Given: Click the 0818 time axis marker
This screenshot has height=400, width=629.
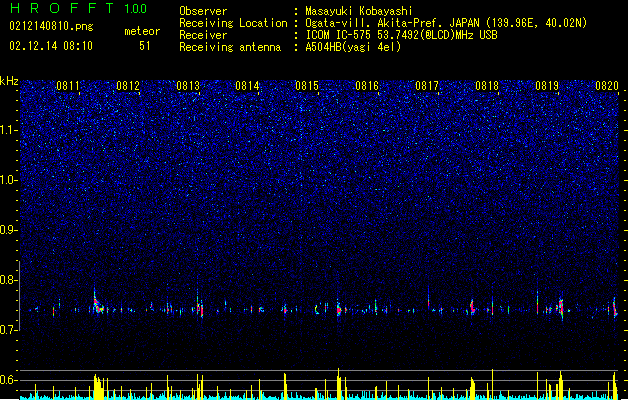Looking at the screenshot, I should click(x=487, y=86).
